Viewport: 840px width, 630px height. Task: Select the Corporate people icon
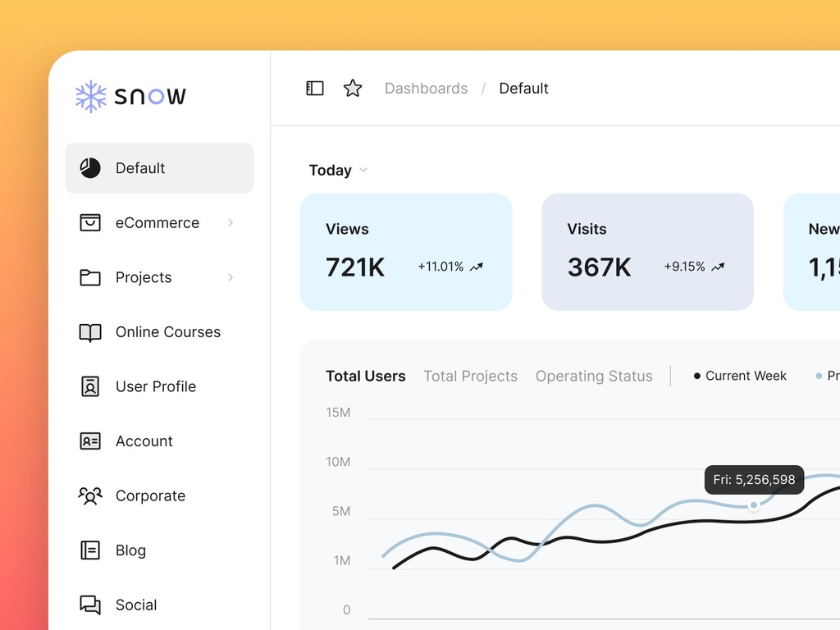coord(90,495)
